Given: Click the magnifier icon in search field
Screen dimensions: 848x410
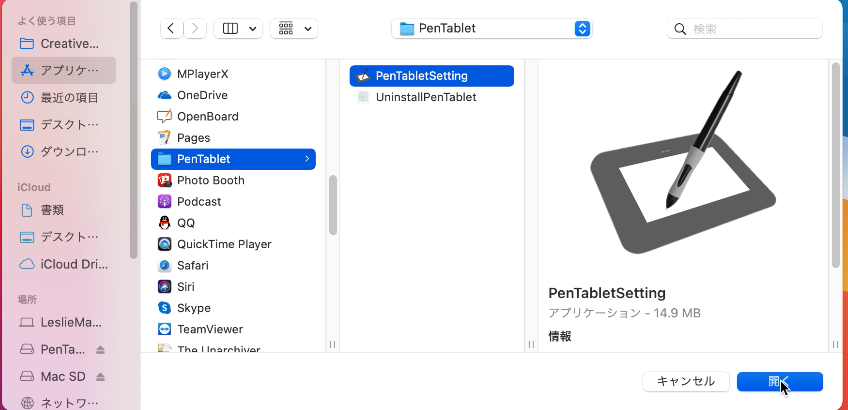Looking at the screenshot, I should 680,29.
